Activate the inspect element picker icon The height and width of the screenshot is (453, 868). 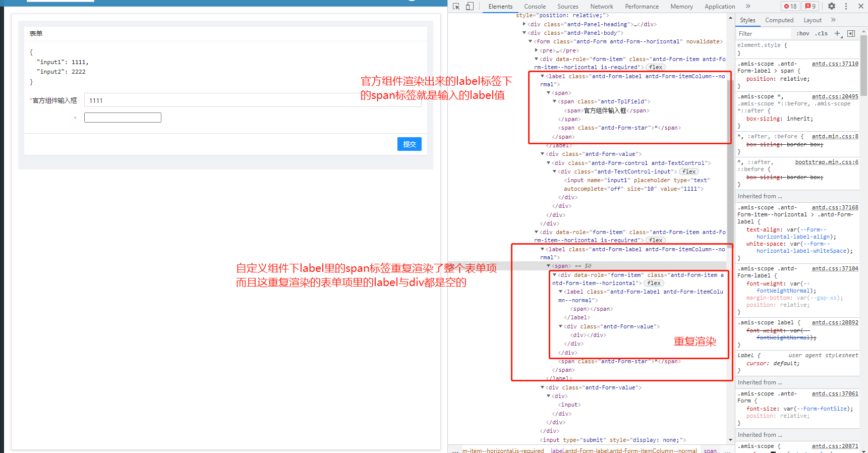pyautogui.click(x=456, y=6)
